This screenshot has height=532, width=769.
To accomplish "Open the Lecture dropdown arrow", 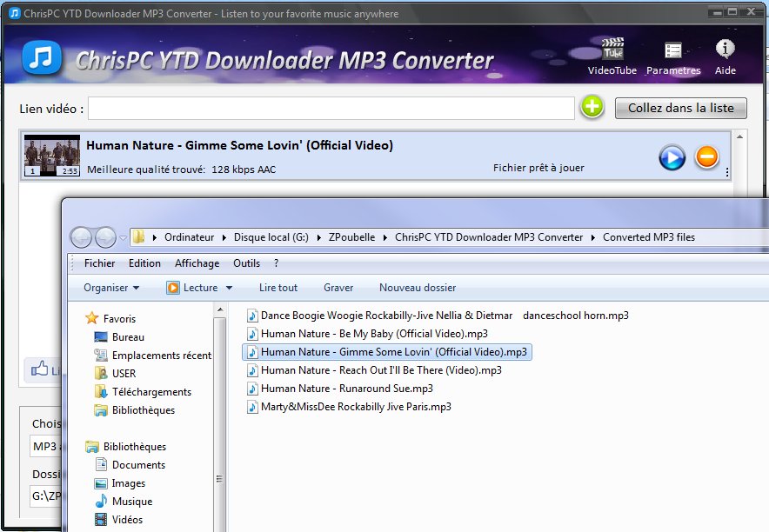I will (x=229, y=288).
